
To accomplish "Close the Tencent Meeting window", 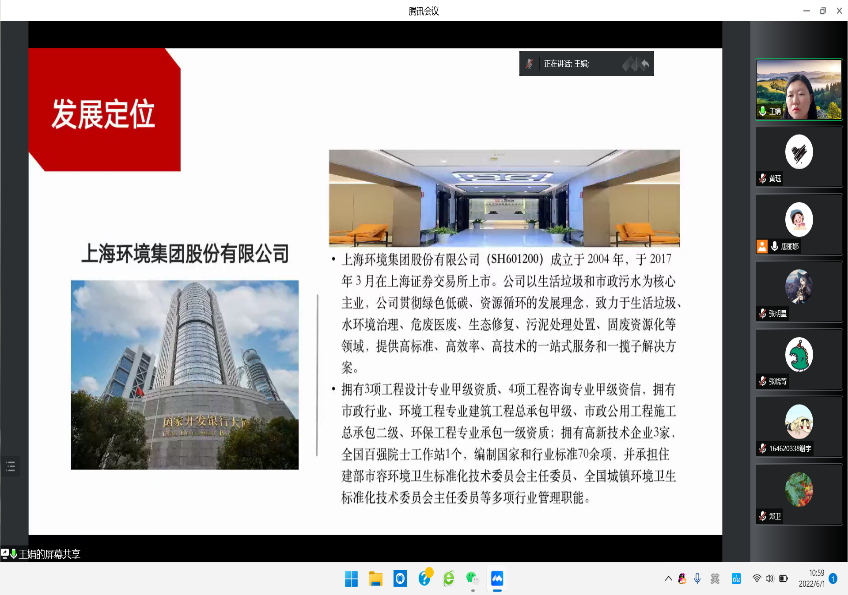I will tap(840, 10).
